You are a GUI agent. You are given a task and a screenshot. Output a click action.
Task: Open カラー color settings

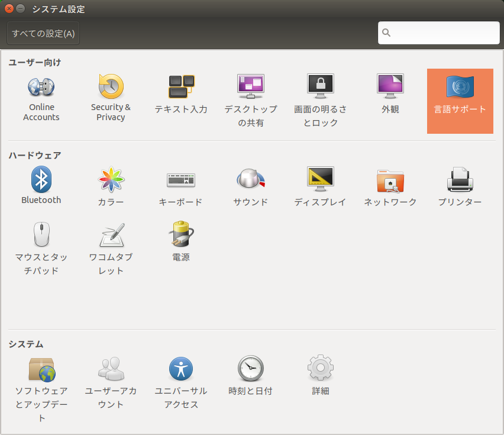[111, 179]
